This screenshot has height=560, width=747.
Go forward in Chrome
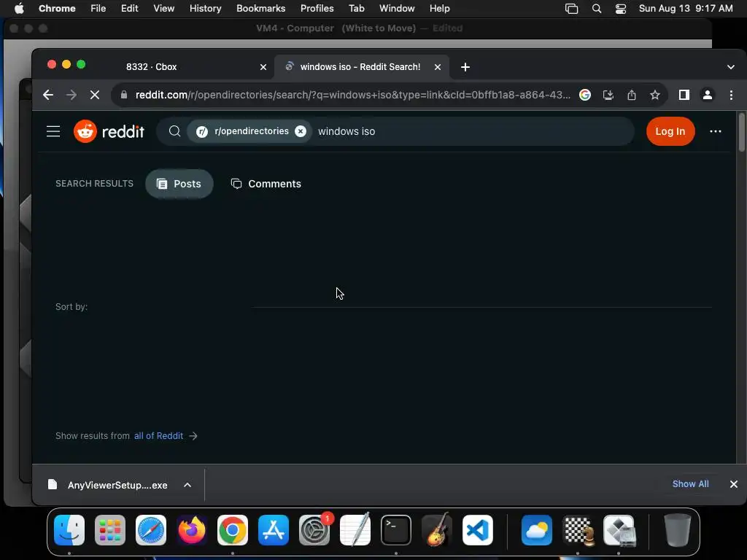pyautogui.click(x=71, y=95)
